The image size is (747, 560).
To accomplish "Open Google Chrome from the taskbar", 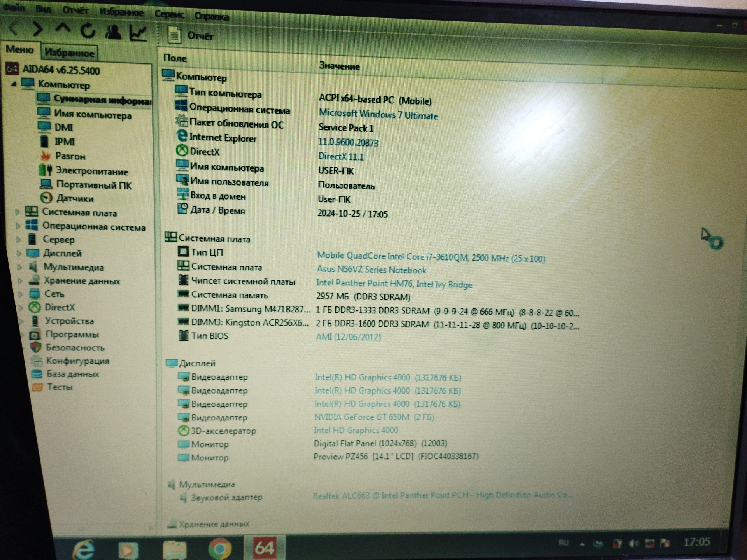I will pos(220,549).
